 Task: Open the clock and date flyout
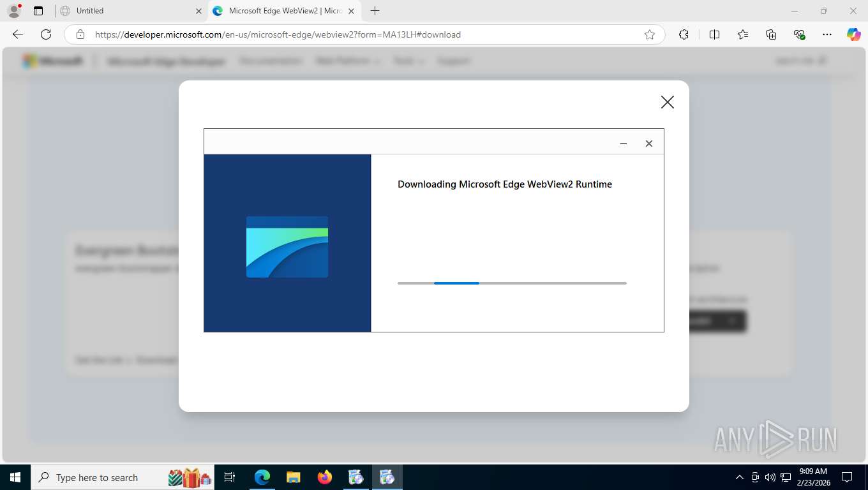point(812,477)
